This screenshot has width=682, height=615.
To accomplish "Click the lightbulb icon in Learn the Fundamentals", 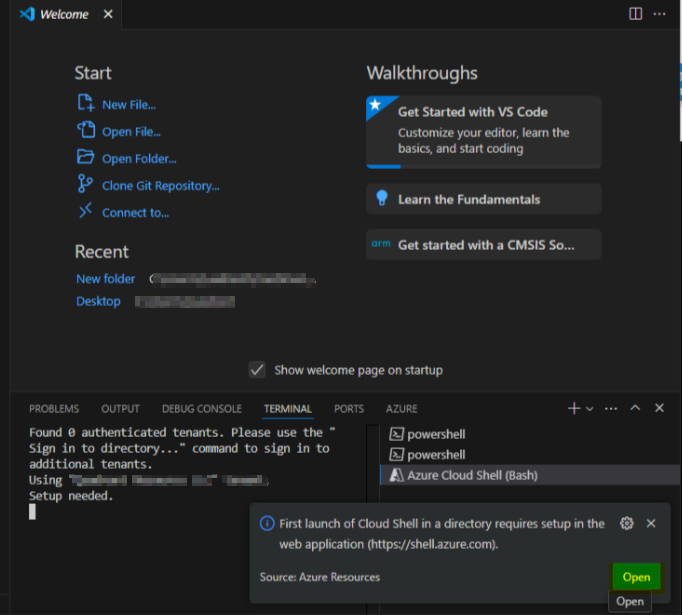I will point(381,198).
